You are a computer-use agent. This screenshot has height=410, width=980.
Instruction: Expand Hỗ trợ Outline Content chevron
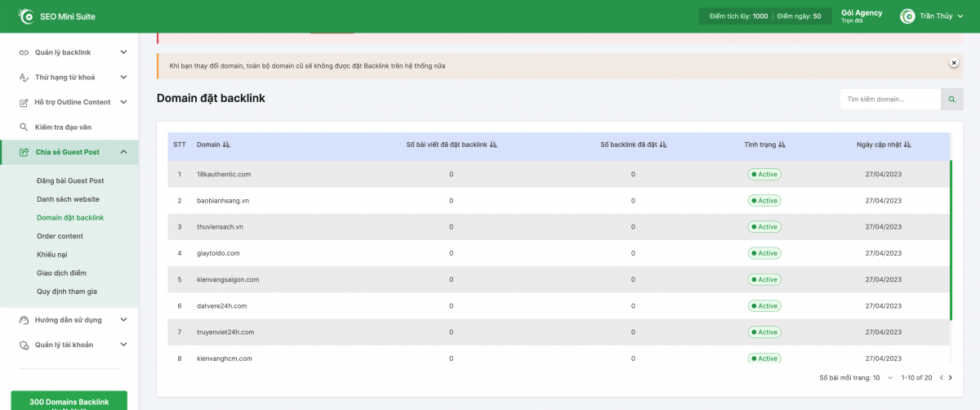point(123,102)
